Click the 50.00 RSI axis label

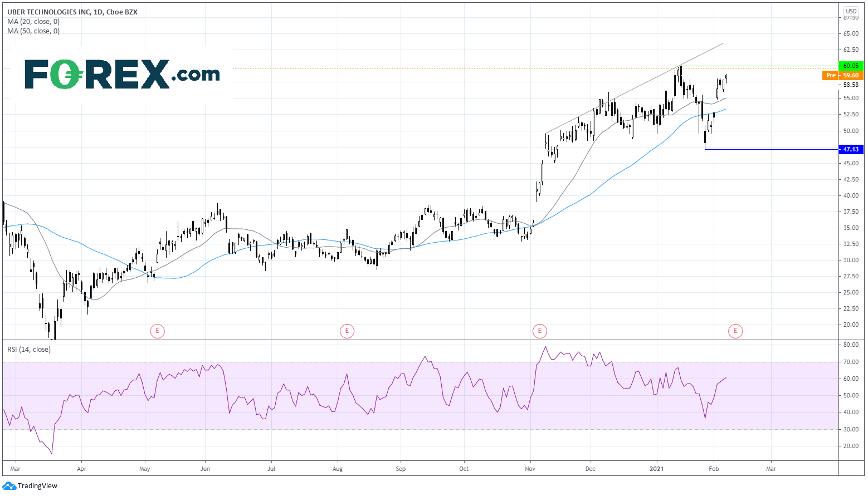click(x=851, y=395)
